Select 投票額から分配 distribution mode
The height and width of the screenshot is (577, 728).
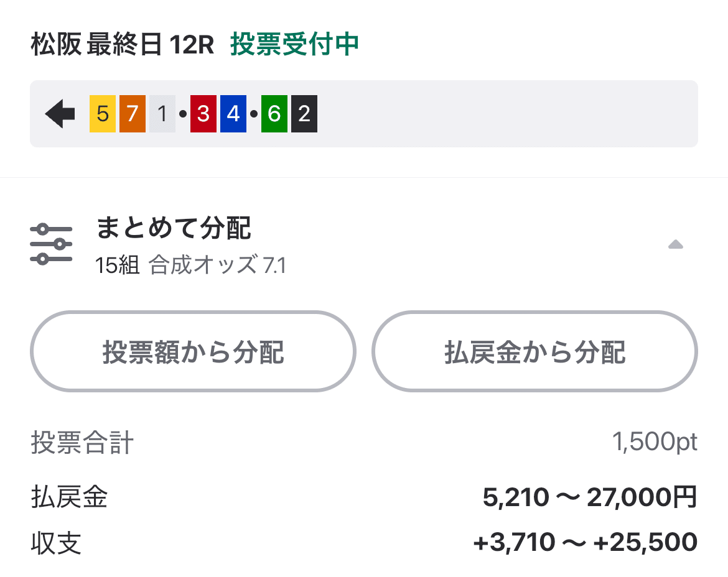(194, 351)
